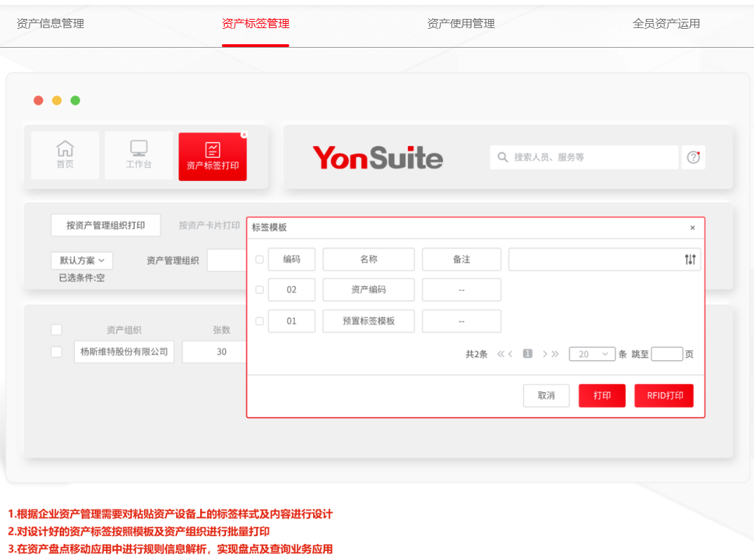Select the 资产标签打印 red tile icon
Viewport: 754px width, 560px height.
tap(212, 150)
